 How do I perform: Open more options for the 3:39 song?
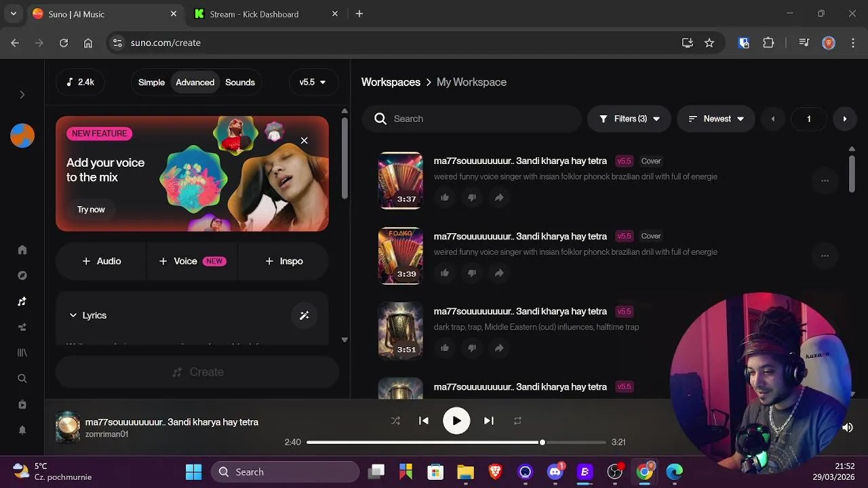point(825,256)
